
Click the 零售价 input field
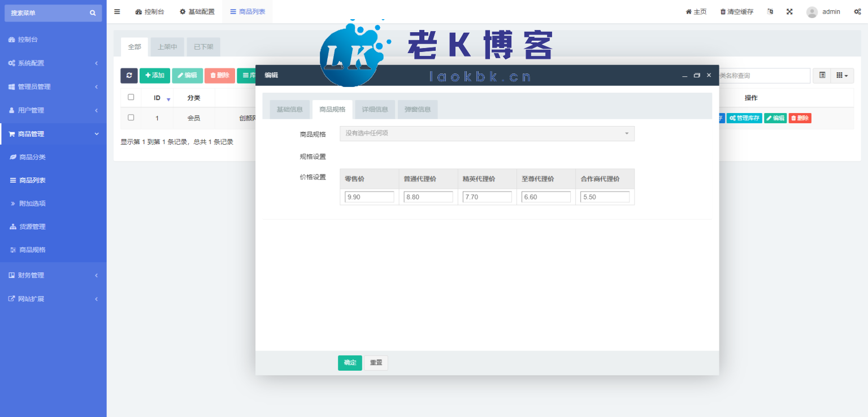(x=369, y=197)
